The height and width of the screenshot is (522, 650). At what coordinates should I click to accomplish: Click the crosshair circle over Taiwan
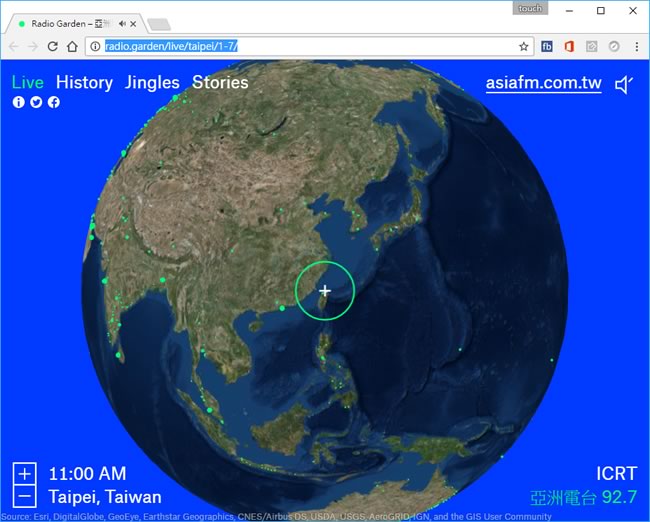[x=325, y=290]
